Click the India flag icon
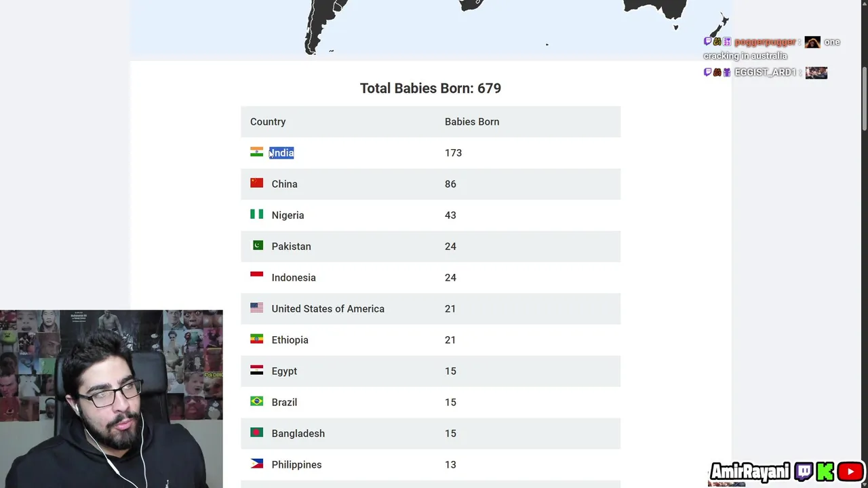The height and width of the screenshot is (488, 868). (x=256, y=152)
